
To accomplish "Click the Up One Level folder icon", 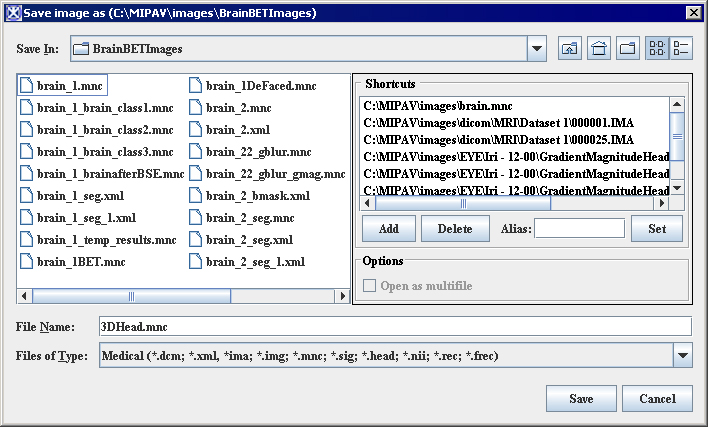I will [569, 48].
